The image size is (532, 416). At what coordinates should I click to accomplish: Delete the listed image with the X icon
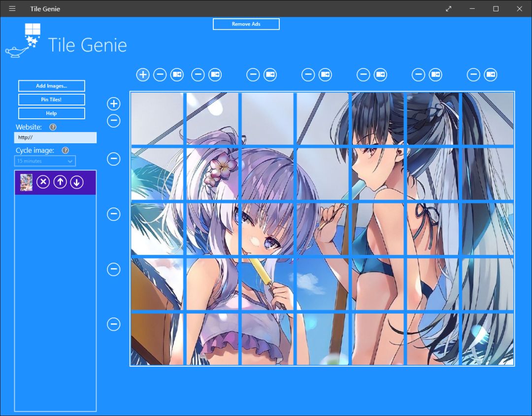pos(43,182)
